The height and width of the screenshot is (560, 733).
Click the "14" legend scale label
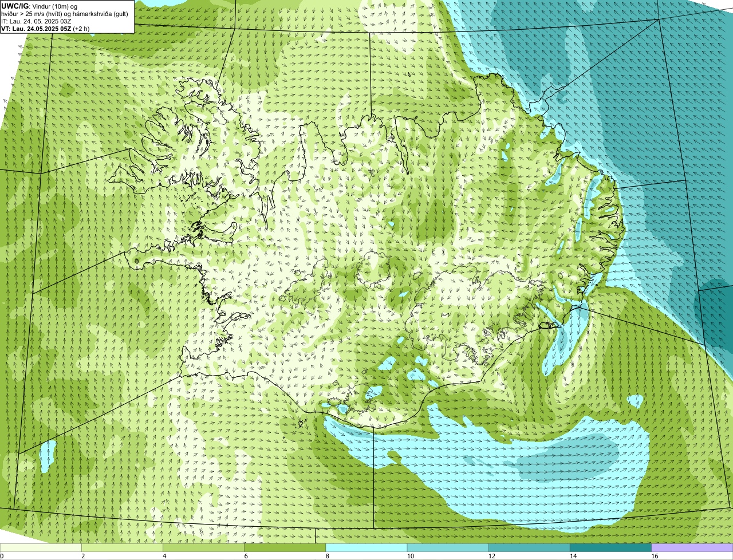[x=573, y=556]
